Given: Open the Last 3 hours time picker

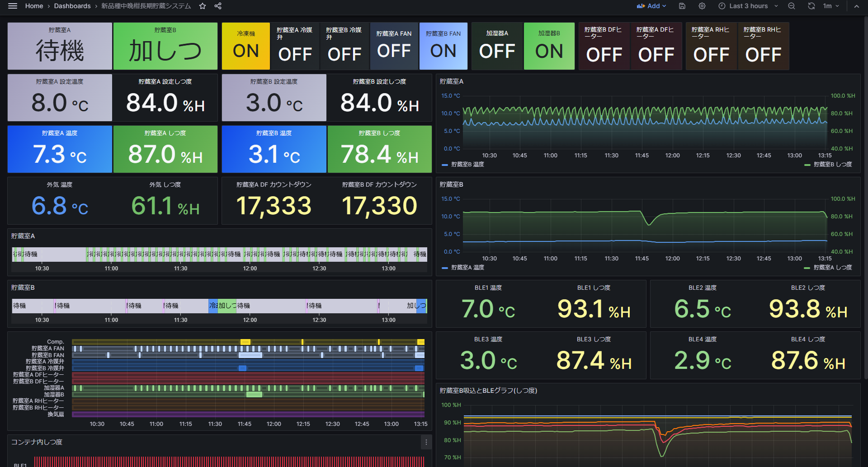Looking at the screenshot, I should (748, 6).
